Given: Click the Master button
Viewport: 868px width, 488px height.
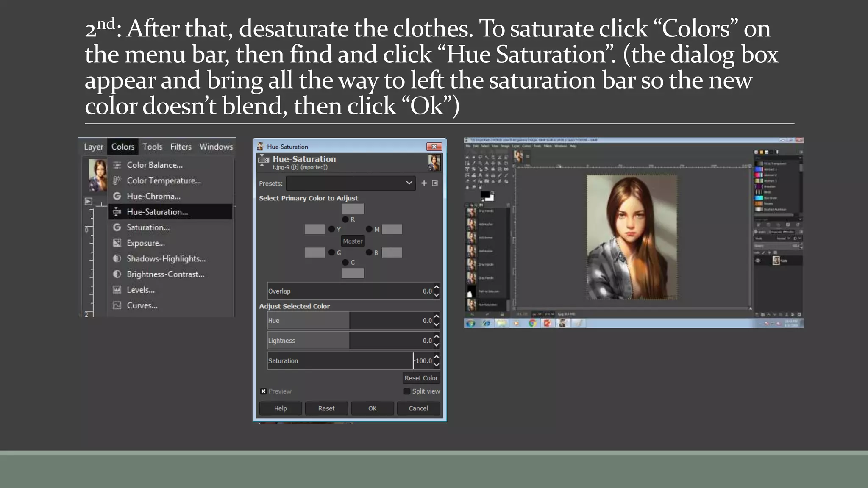Looking at the screenshot, I should (353, 241).
